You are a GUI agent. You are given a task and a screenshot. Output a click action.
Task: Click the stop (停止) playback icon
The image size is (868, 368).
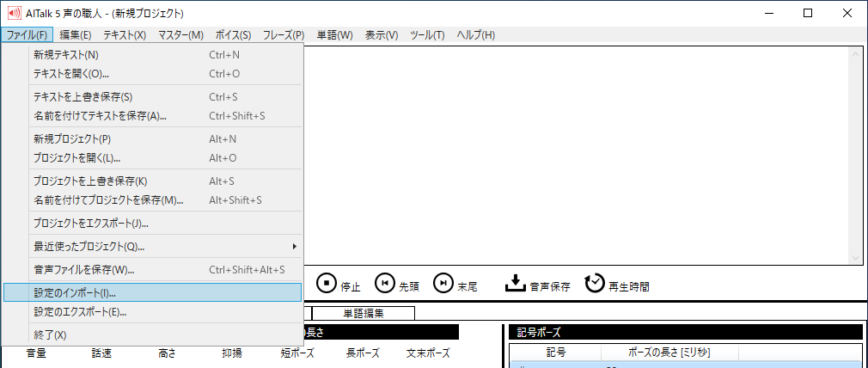tap(327, 283)
